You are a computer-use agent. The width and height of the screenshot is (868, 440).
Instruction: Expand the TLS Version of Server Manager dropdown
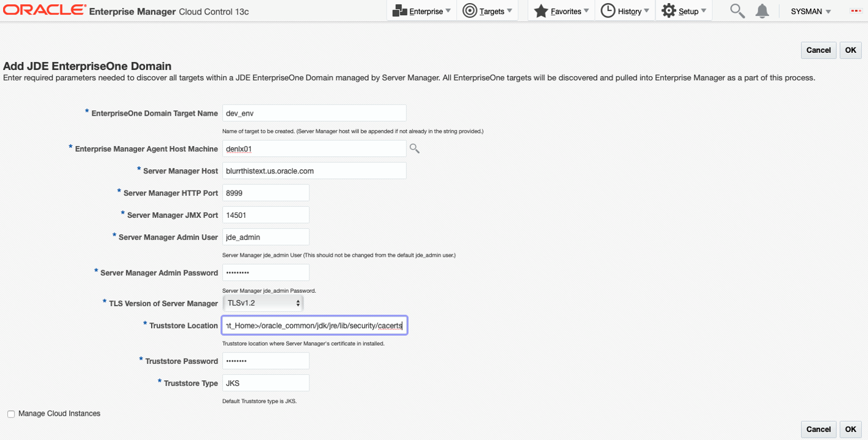point(263,303)
